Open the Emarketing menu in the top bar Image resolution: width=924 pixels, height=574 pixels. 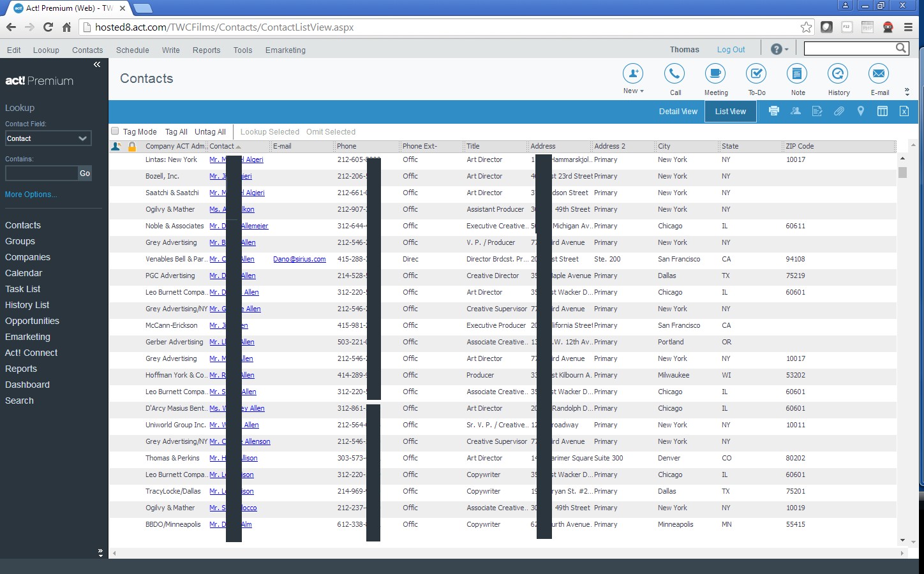coord(285,50)
